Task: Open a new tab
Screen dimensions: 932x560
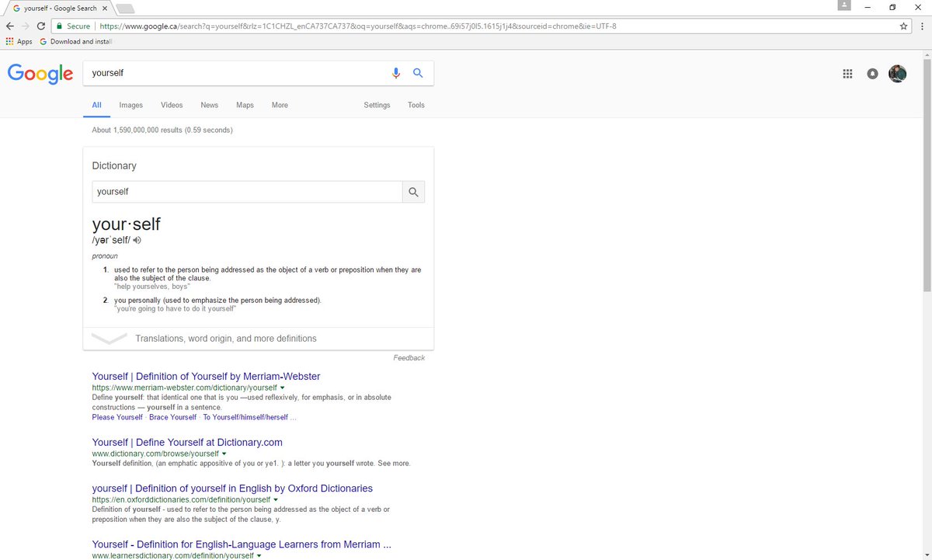Action: click(125, 9)
